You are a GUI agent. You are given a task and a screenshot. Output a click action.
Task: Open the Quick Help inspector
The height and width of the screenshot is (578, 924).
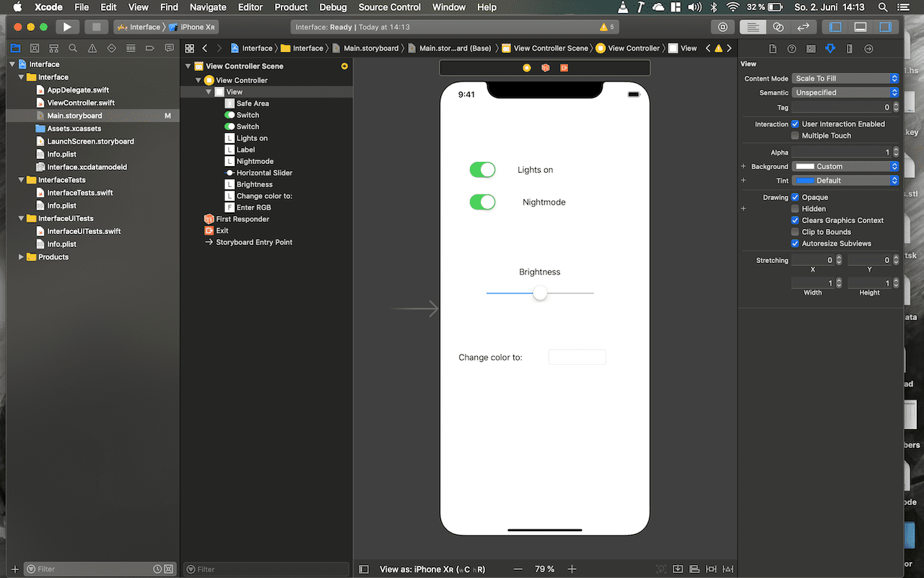point(792,48)
